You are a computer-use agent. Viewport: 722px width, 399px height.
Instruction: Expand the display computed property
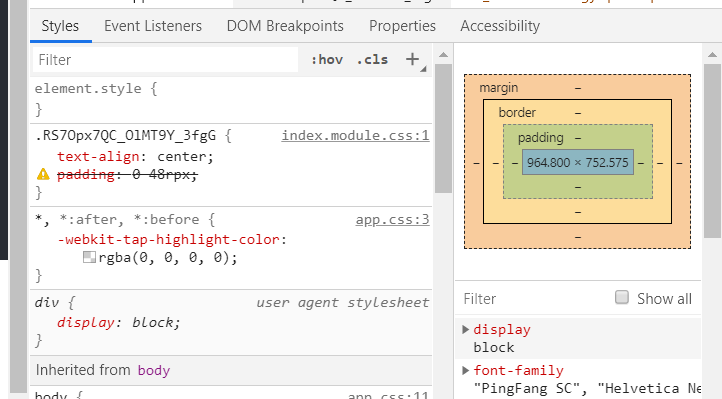click(465, 330)
